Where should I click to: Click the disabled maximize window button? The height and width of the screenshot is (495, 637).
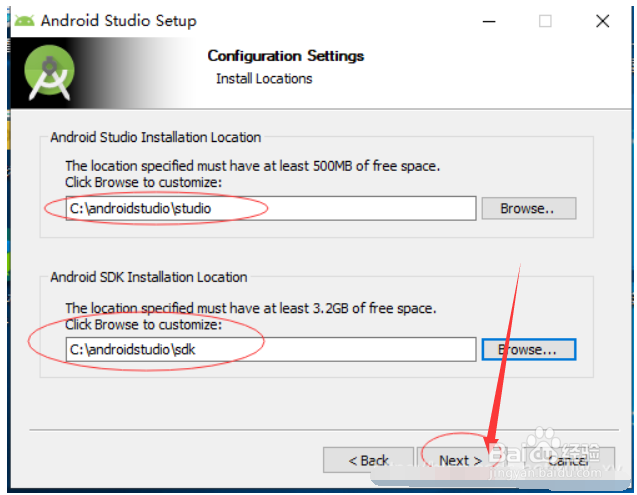[x=545, y=21]
